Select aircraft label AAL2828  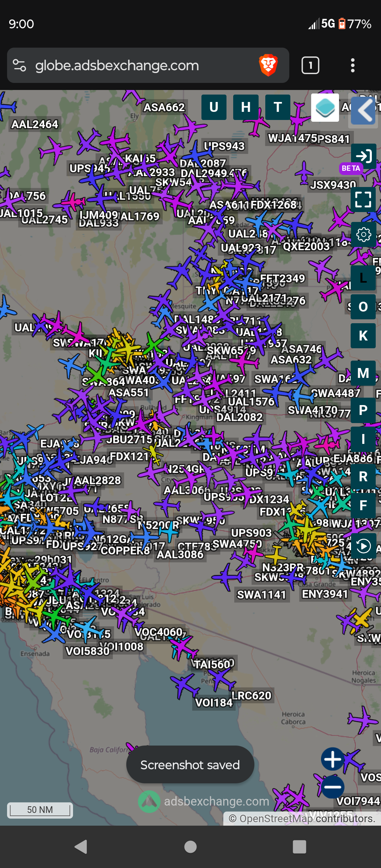click(97, 481)
